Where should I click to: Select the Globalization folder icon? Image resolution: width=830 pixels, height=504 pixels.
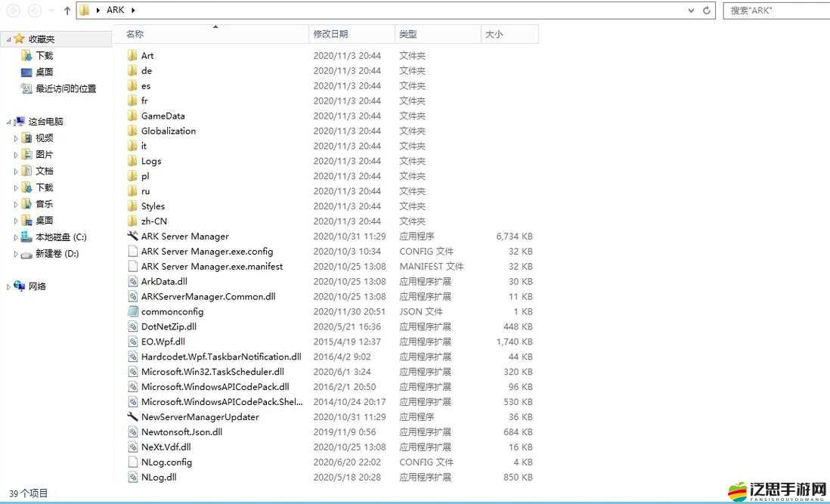132,131
